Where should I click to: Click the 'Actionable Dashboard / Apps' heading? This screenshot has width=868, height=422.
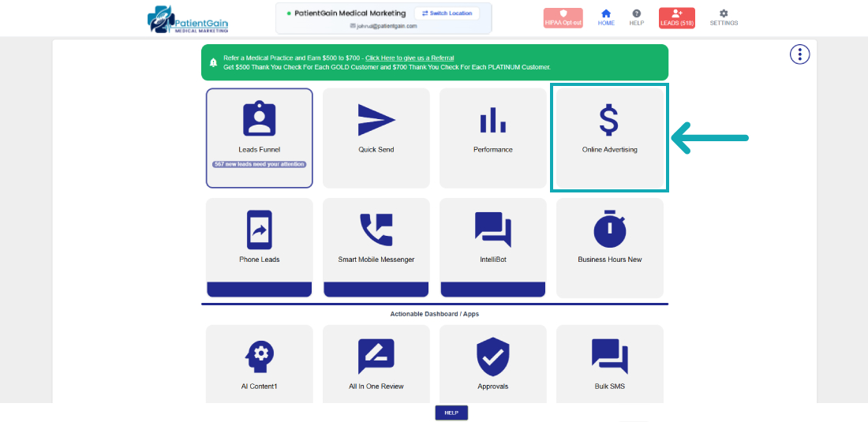(435, 314)
